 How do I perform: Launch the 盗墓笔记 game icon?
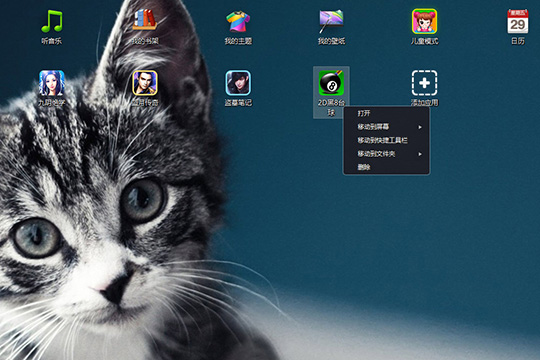pos(238,83)
